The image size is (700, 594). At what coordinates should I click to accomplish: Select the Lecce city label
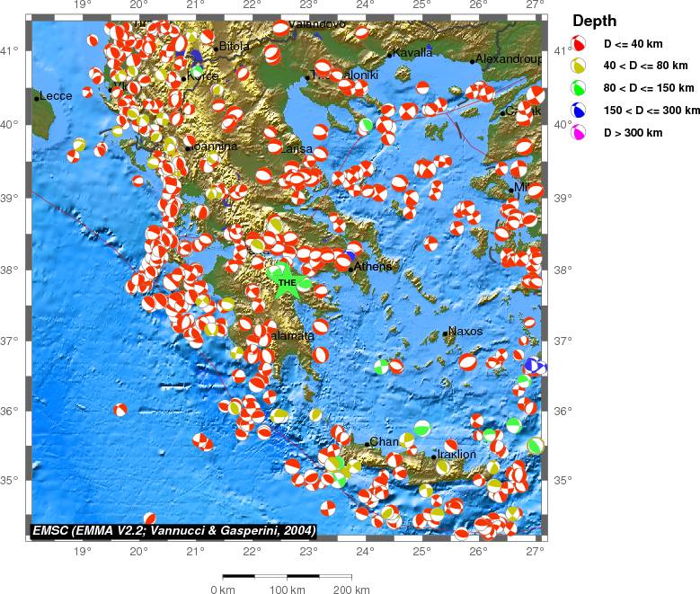coord(56,96)
